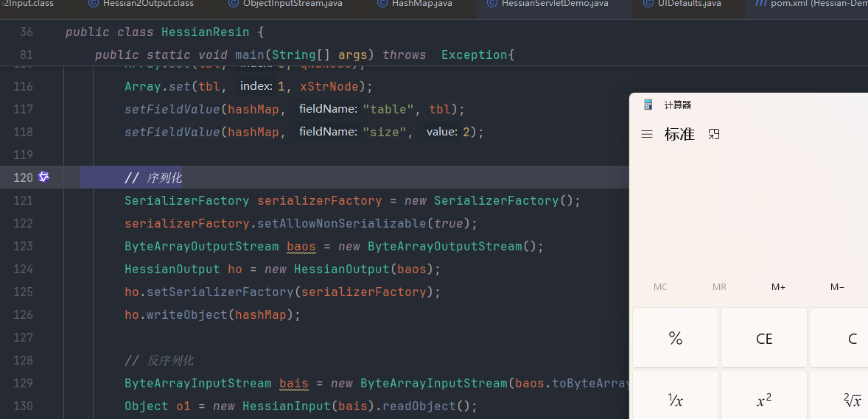The image size is (868, 419).
Task: Click sticky header main method line
Action: click(305, 54)
